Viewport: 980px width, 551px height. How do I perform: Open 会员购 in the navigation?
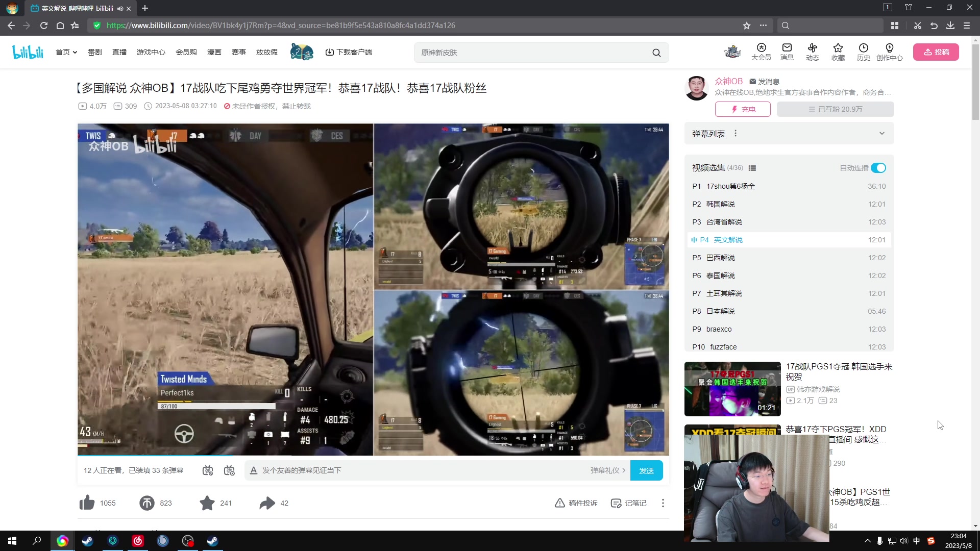pos(186,52)
